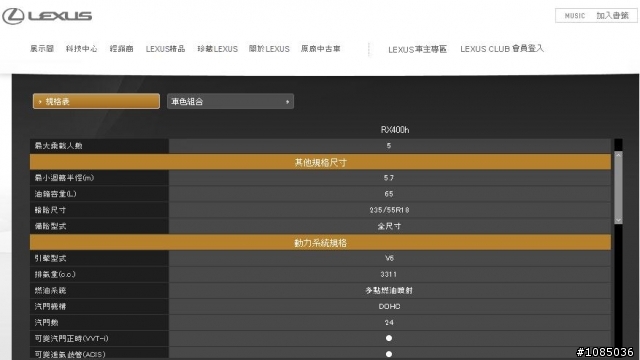Open the 經銷商 menu item
The height and width of the screenshot is (360, 640).
(122, 49)
